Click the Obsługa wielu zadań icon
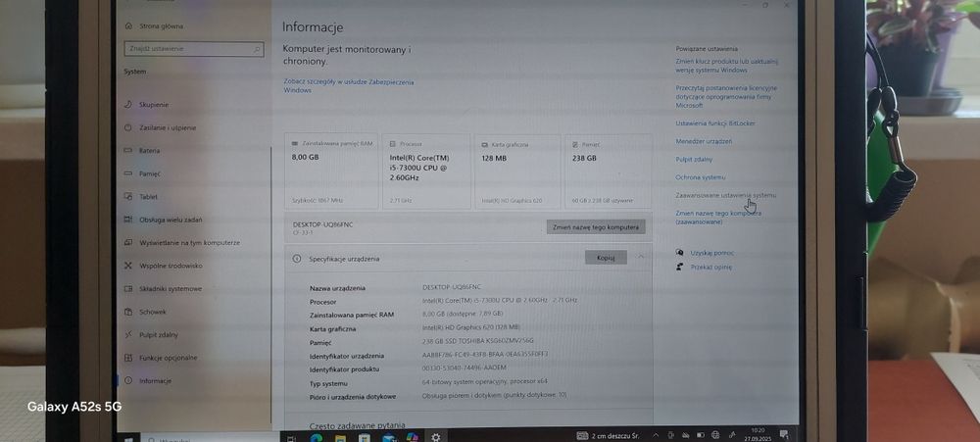This screenshot has width=980, height=442. [x=128, y=220]
